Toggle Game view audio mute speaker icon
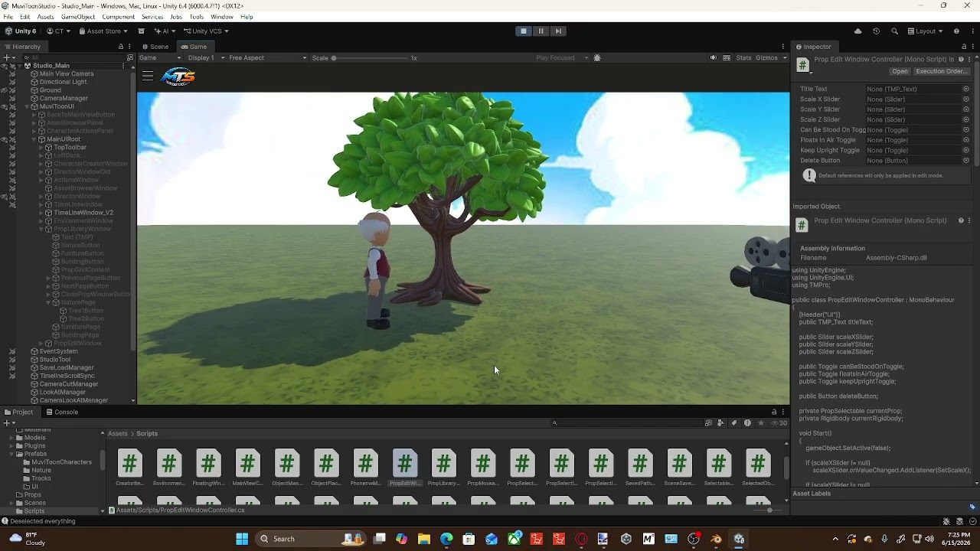This screenshot has height=551, width=980. coord(714,58)
